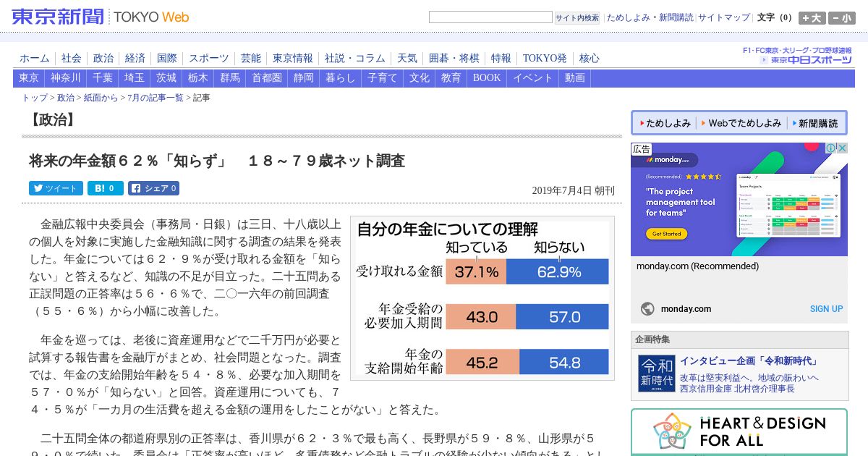Select the 暮らし tab
This screenshot has width=868, height=456.
(341, 78)
